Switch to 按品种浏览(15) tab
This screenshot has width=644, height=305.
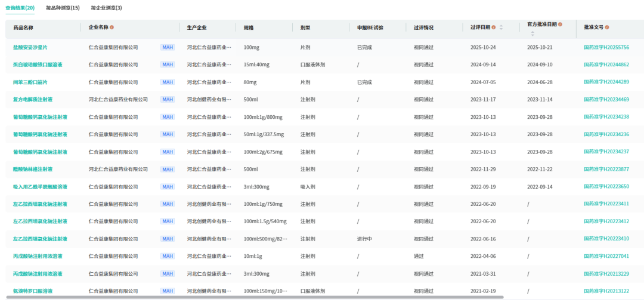(x=63, y=8)
